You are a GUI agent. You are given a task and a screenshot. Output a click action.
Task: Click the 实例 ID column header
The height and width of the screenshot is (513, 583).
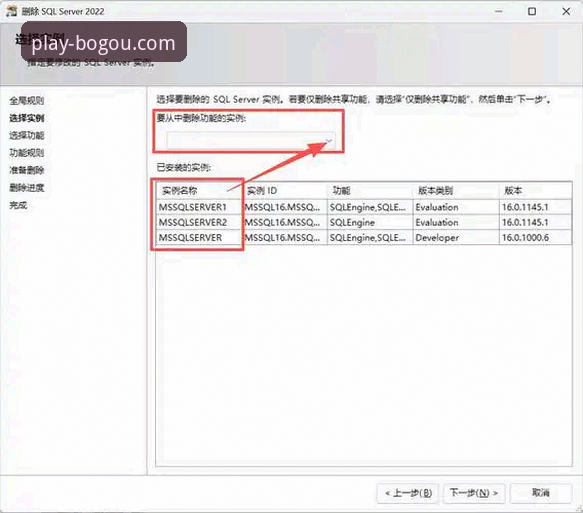(x=285, y=191)
